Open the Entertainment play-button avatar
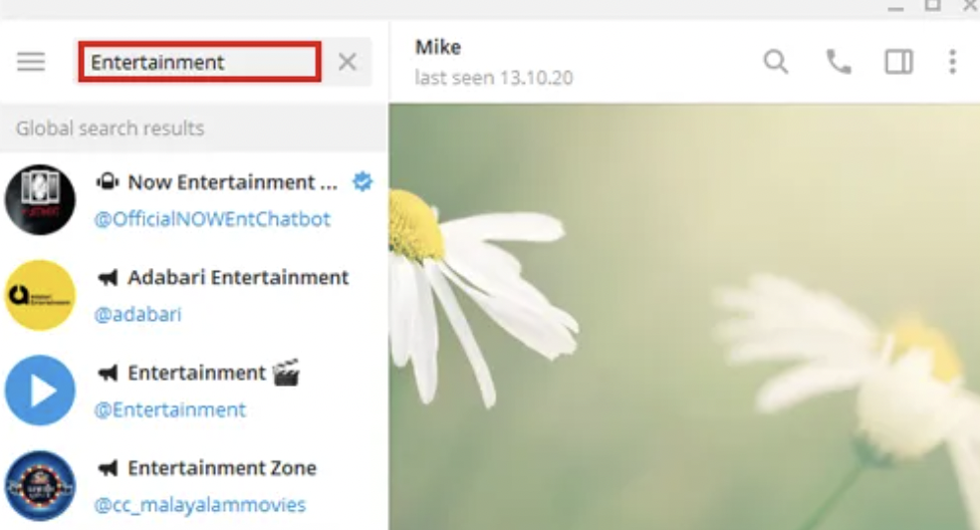 click(x=40, y=391)
